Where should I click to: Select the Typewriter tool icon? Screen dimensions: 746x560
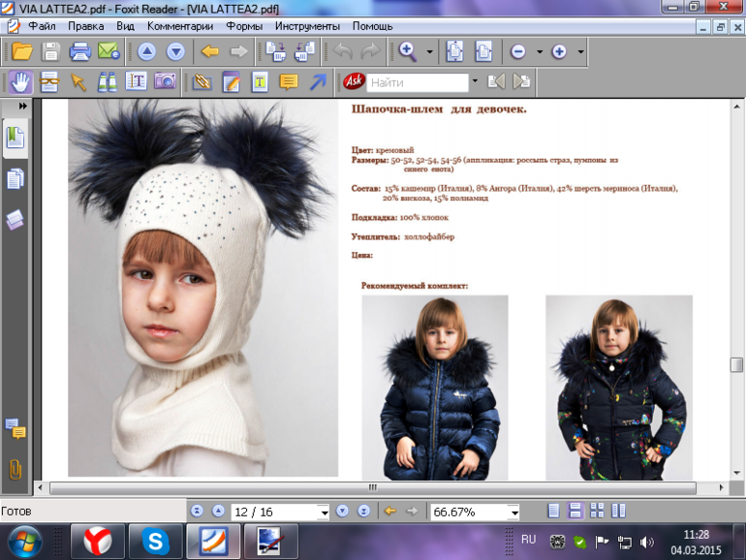pyautogui.click(x=260, y=82)
